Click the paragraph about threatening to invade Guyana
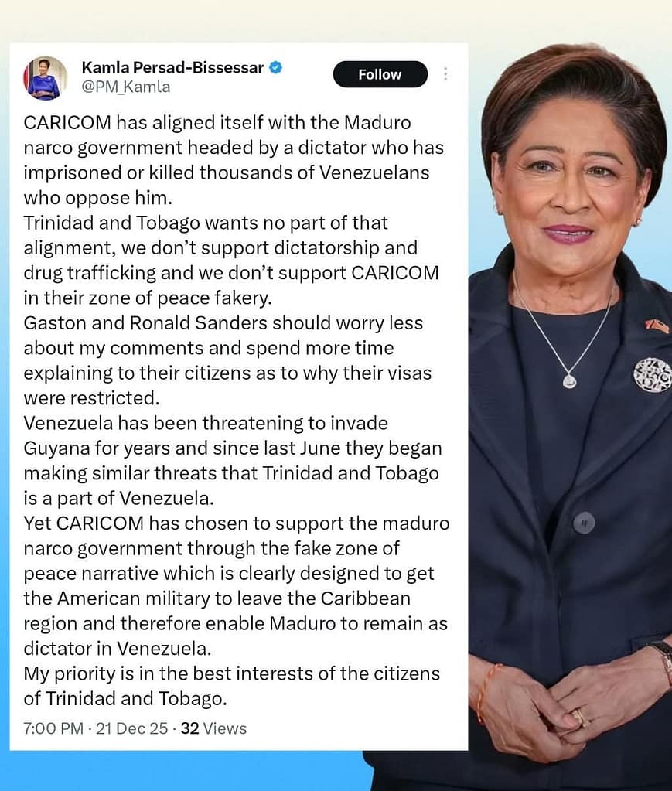Image resolution: width=672 pixels, height=791 pixels. (x=233, y=460)
